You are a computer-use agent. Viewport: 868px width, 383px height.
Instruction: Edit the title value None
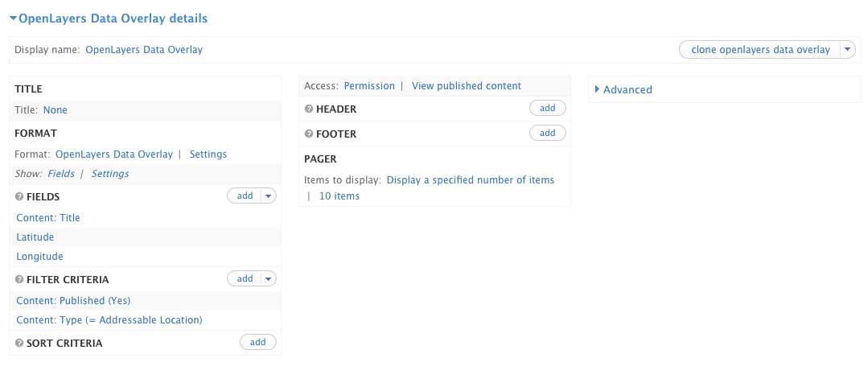(56, 110)
